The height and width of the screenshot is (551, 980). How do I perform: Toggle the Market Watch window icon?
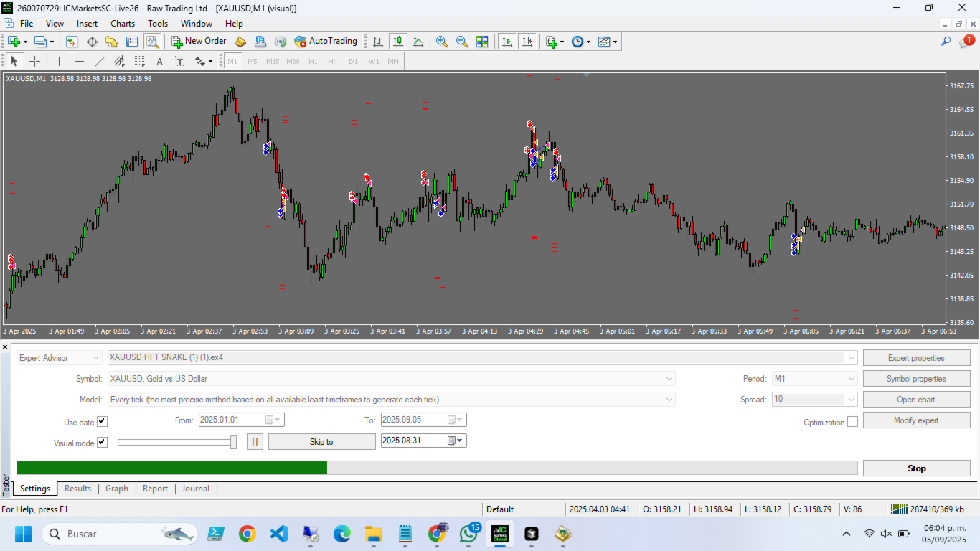(72, 42)
